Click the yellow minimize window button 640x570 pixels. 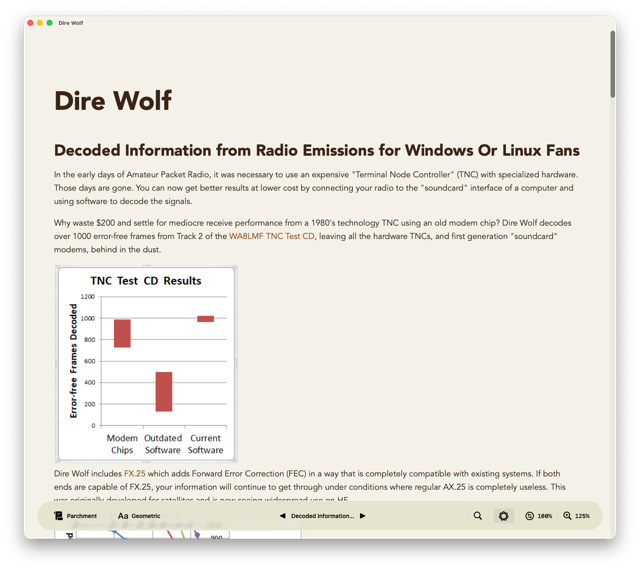point(40,23)
